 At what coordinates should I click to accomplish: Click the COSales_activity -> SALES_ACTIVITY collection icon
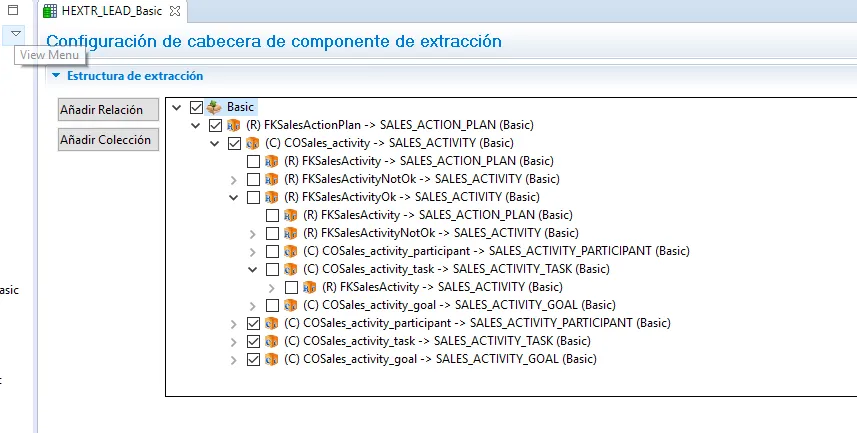[253, 143]
